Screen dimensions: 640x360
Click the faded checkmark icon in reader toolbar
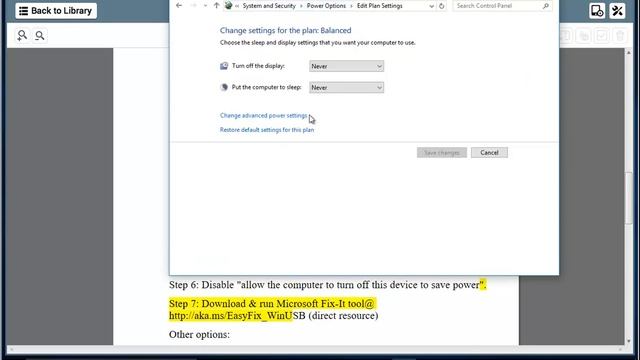pyautogui.click(x=602, y=36)
